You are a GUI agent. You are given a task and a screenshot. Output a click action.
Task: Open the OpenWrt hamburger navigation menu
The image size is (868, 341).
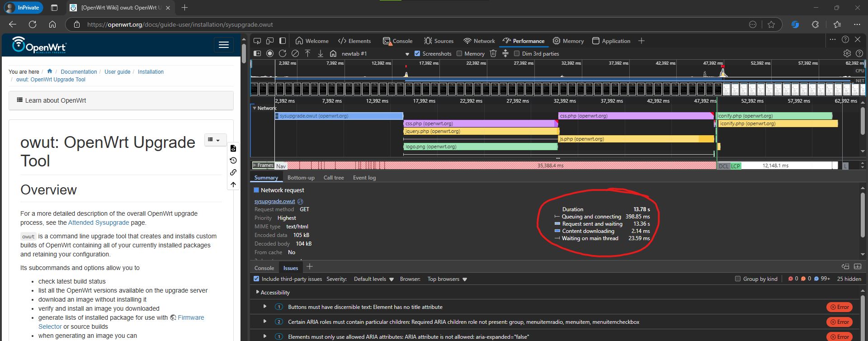223,45
